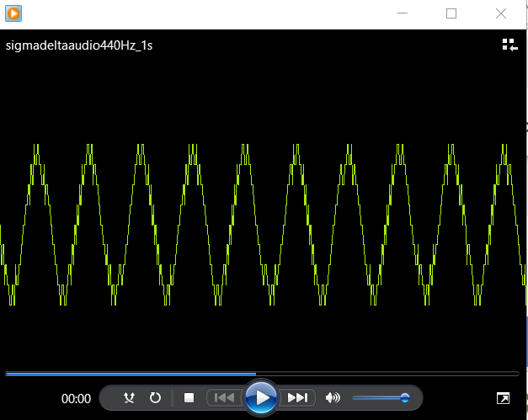Toggle repeat mode
Viewport: 528px width, 420px height.
pos(156,398)
